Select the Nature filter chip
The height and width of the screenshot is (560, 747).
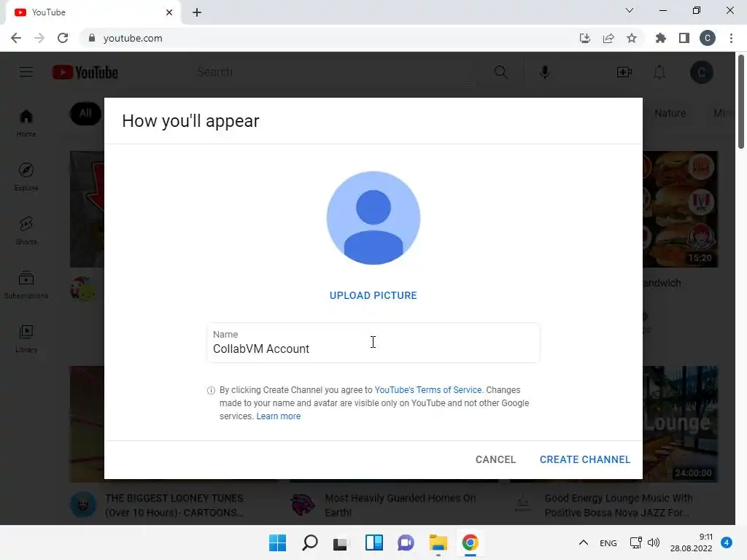670,113
